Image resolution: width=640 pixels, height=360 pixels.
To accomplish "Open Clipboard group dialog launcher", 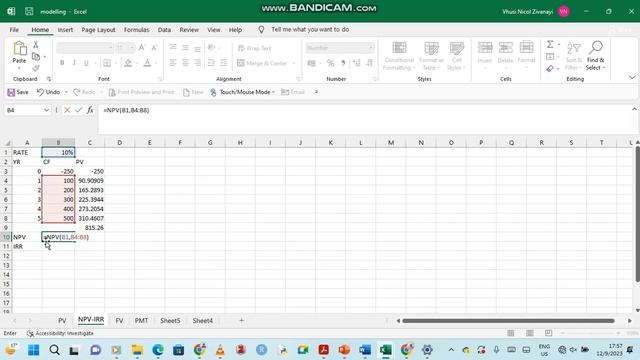I will coord(49,79).
